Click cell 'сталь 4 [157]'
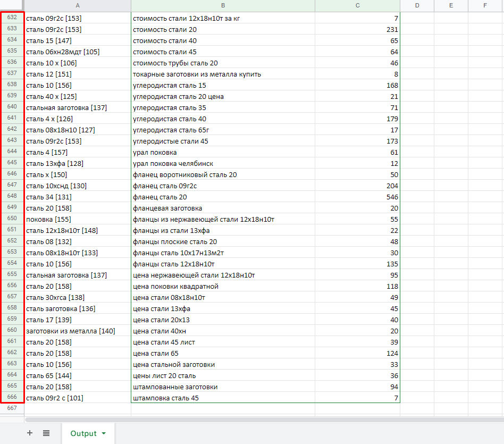This screenshot has height=444, width=504. pyautogui.click(x=78, y=153)
